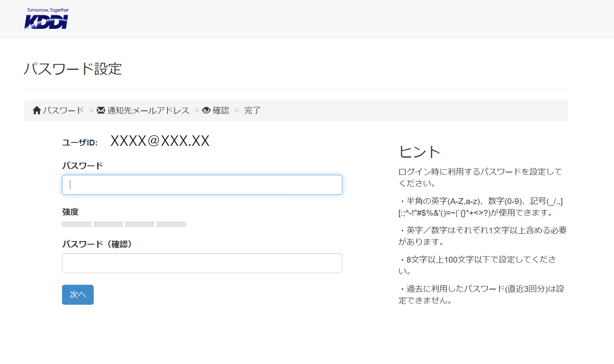Focus the パスワード input field

coord(202,184)
